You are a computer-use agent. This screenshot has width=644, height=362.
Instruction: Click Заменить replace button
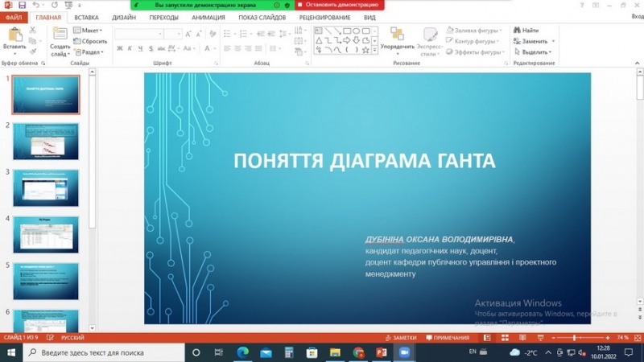(534, 41)
